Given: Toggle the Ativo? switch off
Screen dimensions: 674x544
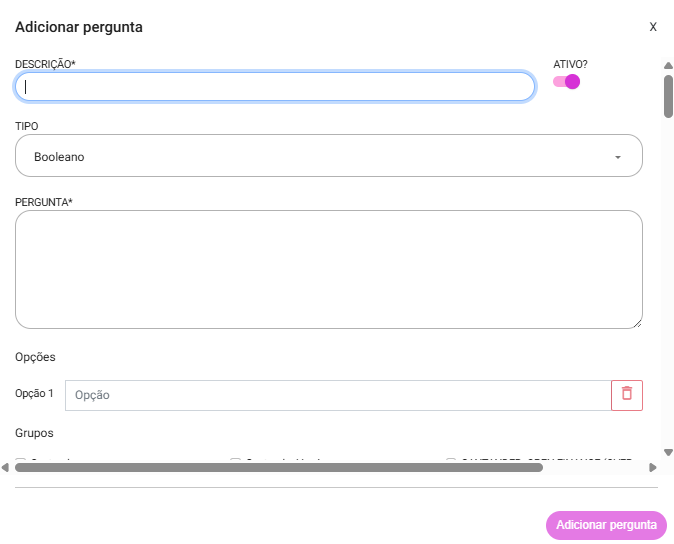Looking at the screenshot, I should pos(567,82).
